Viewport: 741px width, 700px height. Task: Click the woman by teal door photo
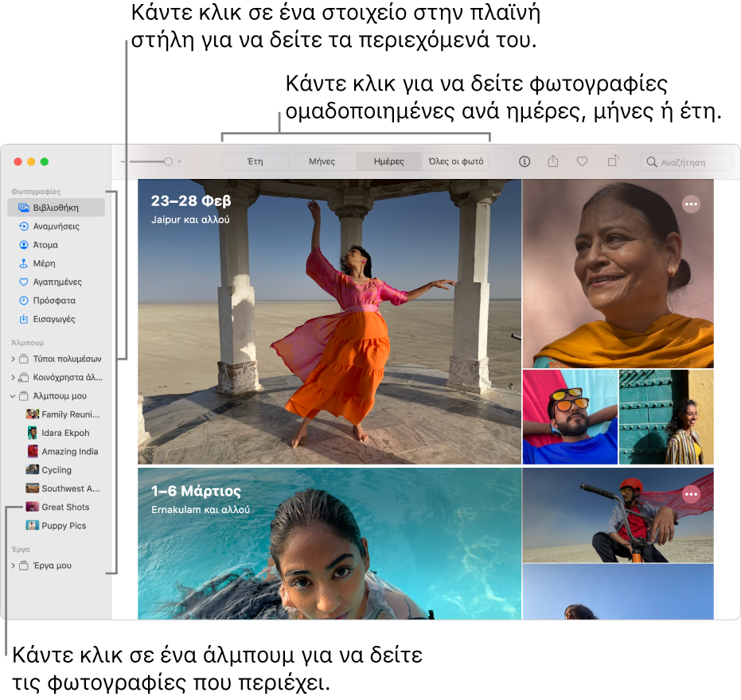pyautogui.click(x=666, y=417)
